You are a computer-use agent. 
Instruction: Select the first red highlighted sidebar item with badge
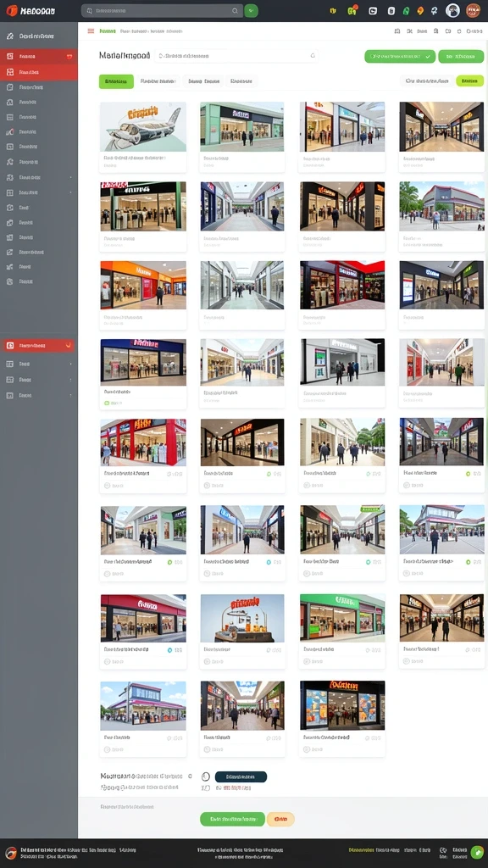(39, 56)
